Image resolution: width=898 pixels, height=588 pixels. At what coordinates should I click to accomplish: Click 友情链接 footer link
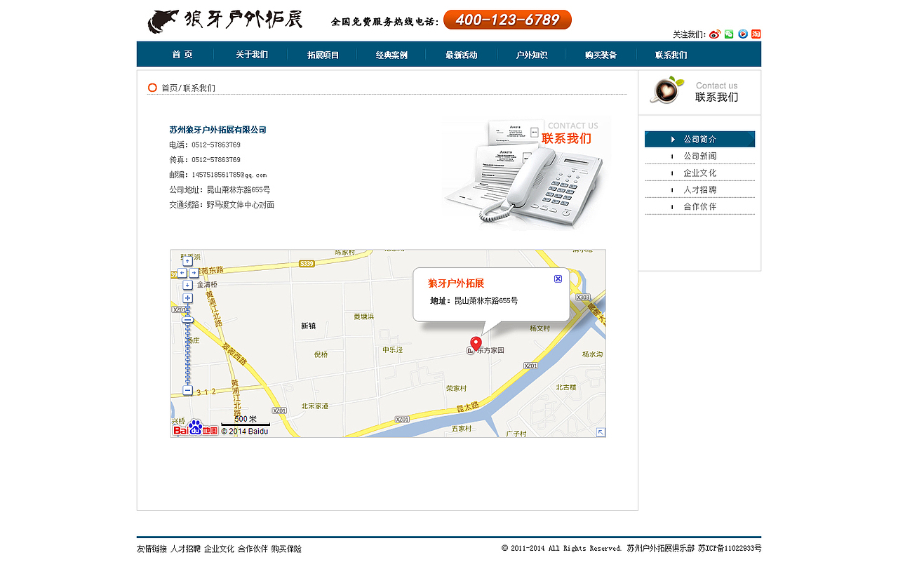pyautogui.click(x=152, y=549)
